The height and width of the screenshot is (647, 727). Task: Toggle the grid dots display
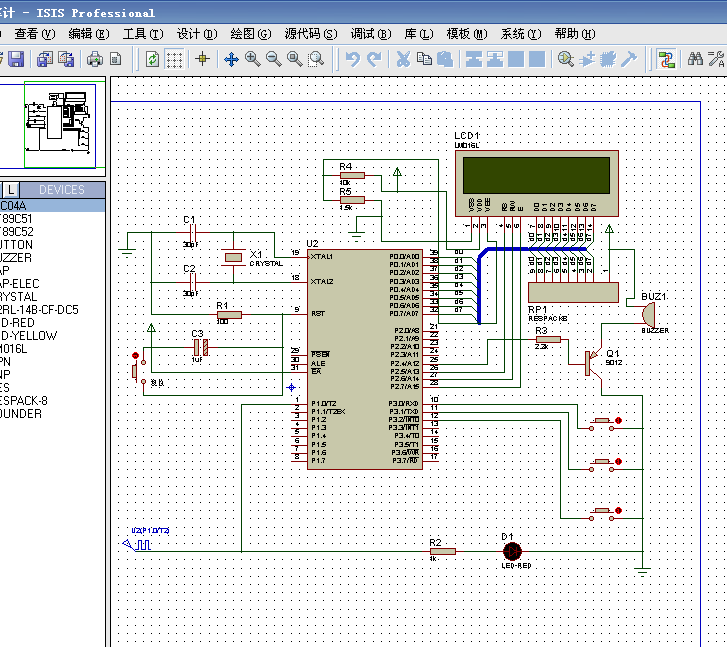[x=174, y=59]
